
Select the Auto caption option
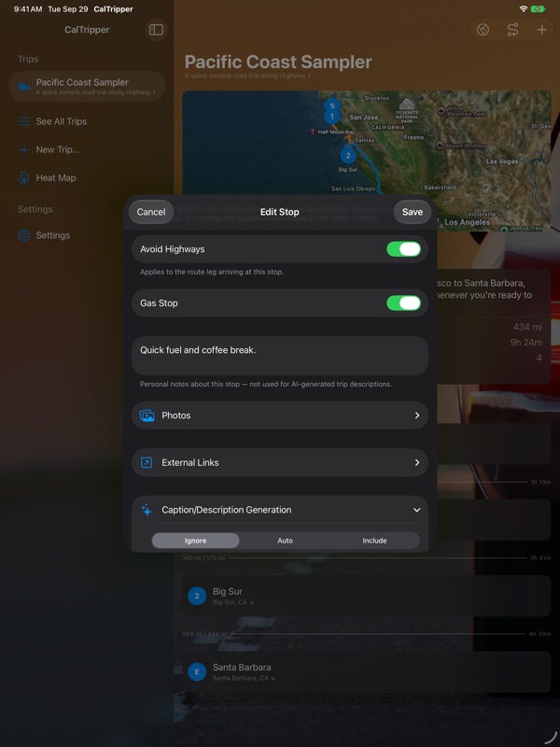point(286,541)
